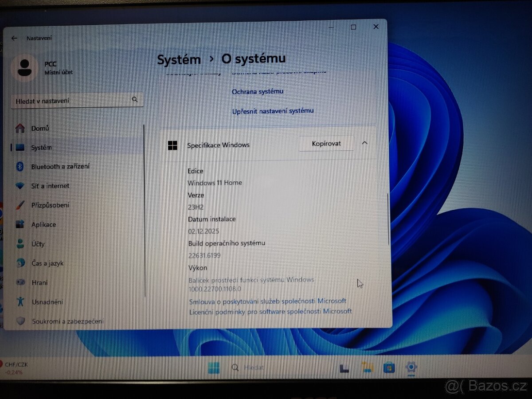Open the Aplikace icon
Image resolution: width=532 pixels, height=399 pixels.
click(20, 224)
